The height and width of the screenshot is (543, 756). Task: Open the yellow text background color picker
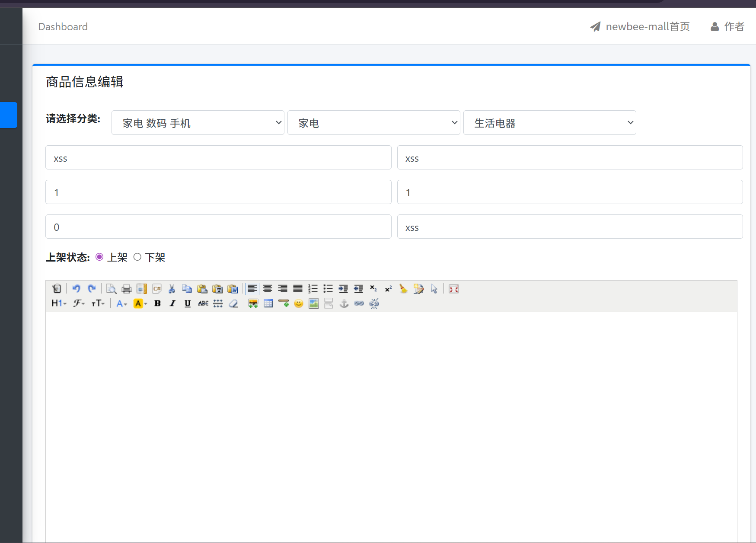pos(140,303)
